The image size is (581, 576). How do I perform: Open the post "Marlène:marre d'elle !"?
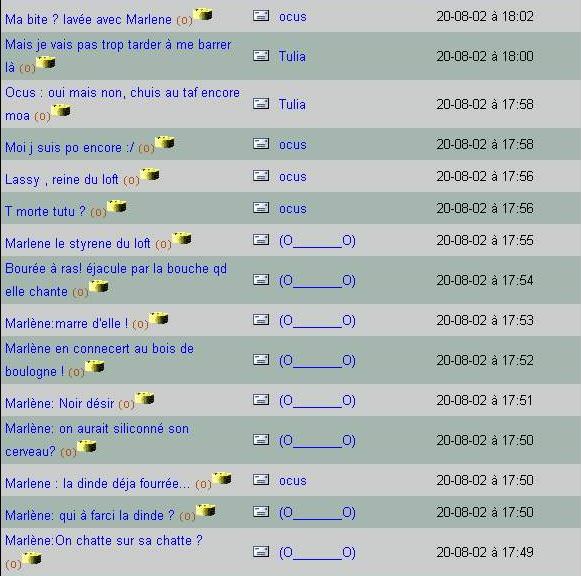coord(66,323)
